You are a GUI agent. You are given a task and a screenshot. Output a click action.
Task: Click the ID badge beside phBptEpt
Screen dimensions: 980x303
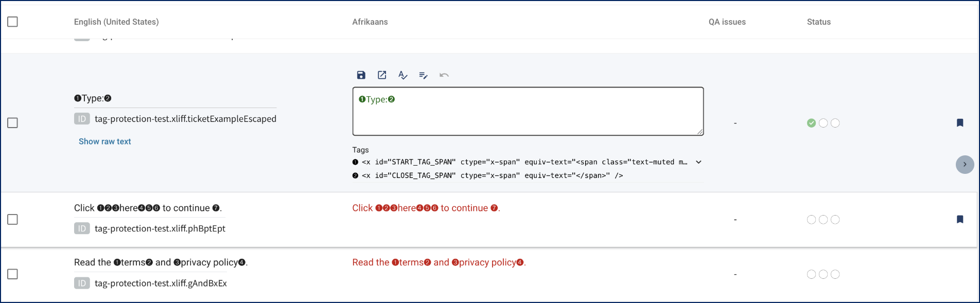(82, 228)
